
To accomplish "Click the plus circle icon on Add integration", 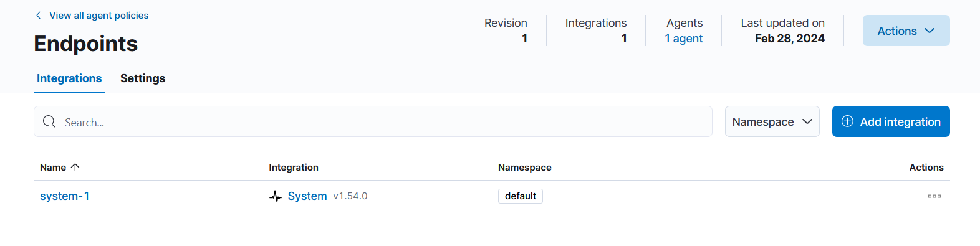I will [x=847, y=121].
